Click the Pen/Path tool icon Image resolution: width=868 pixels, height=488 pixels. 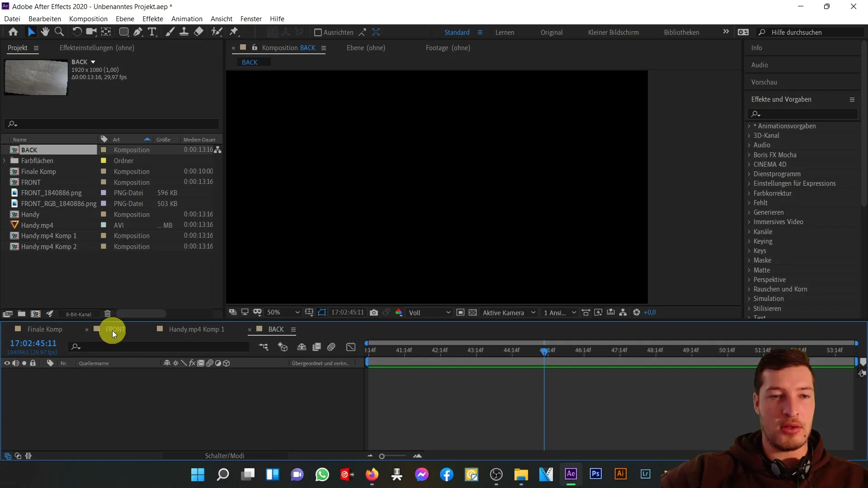(x=138, y=32)
